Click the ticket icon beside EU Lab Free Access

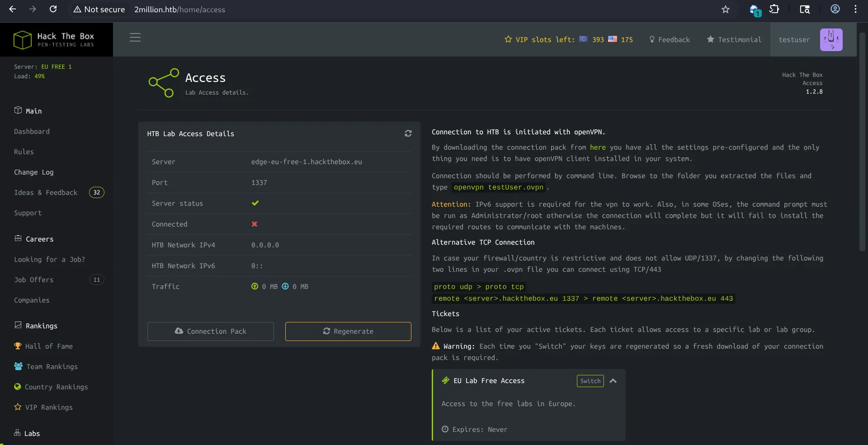(x=446, y=380)
